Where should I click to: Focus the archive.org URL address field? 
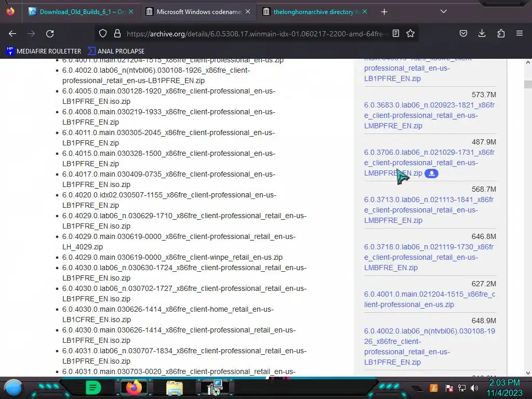[256, 34]
